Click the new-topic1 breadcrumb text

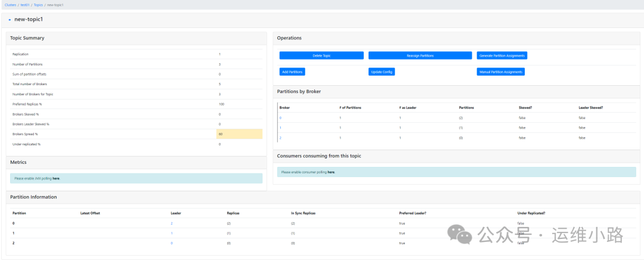tap(55, 5)
